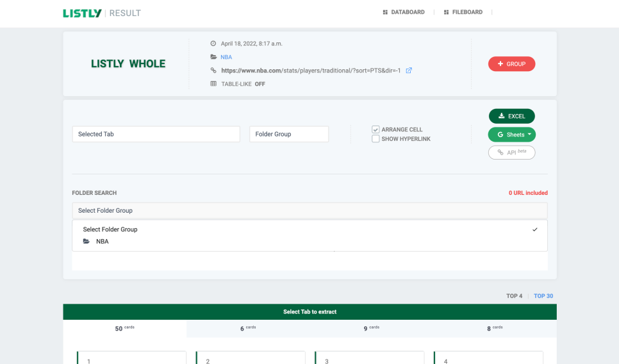Open the Select Folder Group search dropdown
The image size is (619, 364).
[310, 210]
